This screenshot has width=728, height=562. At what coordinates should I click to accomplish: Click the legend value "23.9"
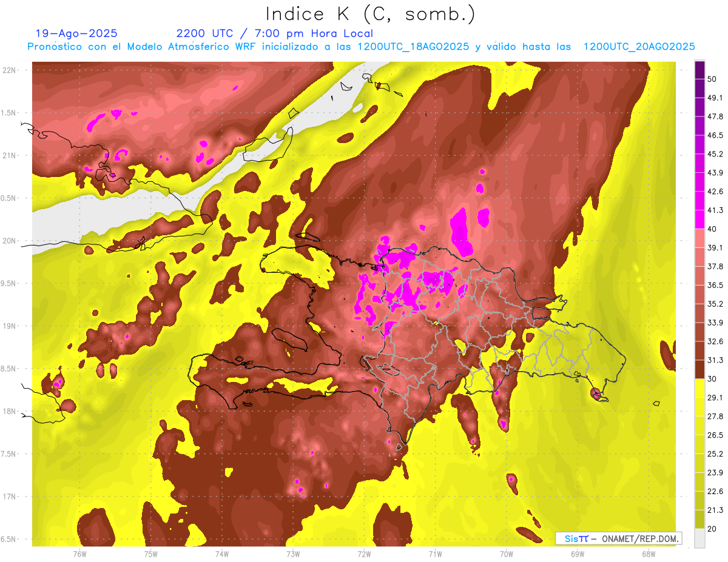click(716, 473)
